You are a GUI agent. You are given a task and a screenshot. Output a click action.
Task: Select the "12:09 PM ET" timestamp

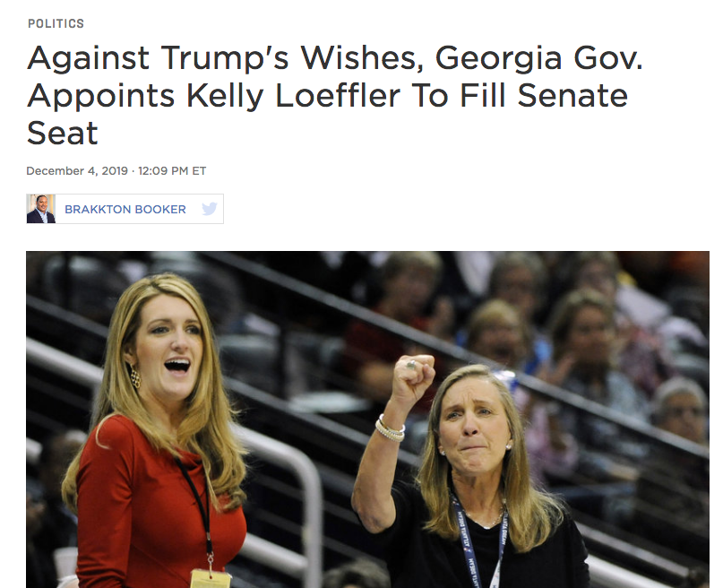172,171
